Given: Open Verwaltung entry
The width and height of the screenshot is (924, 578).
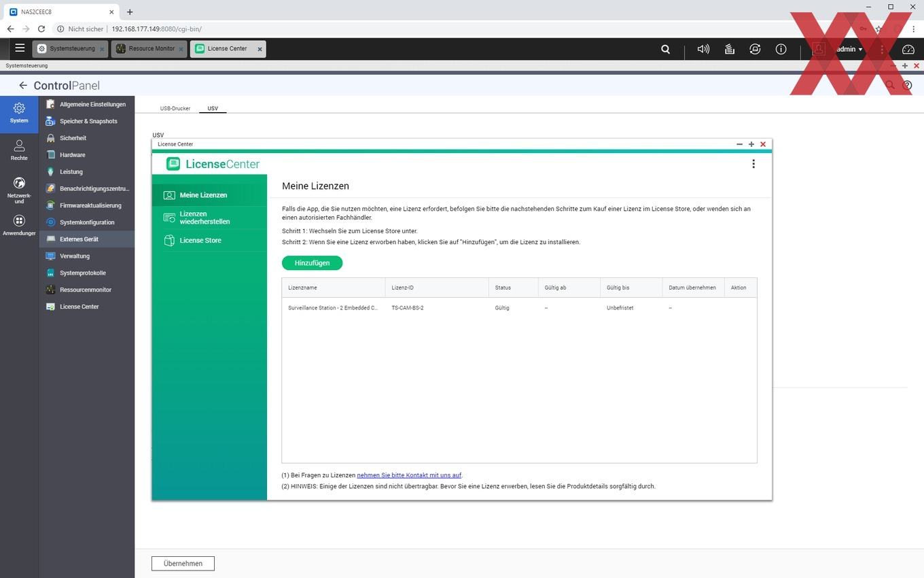Looking at the screenshot, I should [86, 256].
